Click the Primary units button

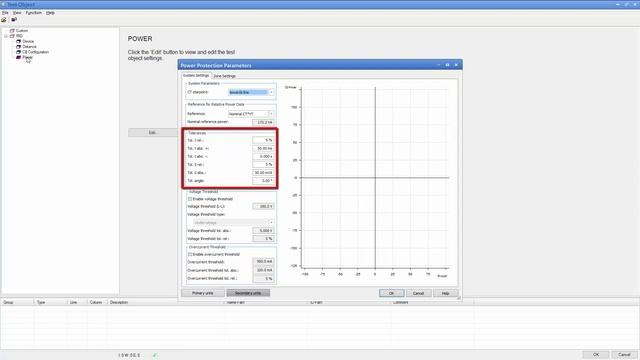[x=203, y=293]
